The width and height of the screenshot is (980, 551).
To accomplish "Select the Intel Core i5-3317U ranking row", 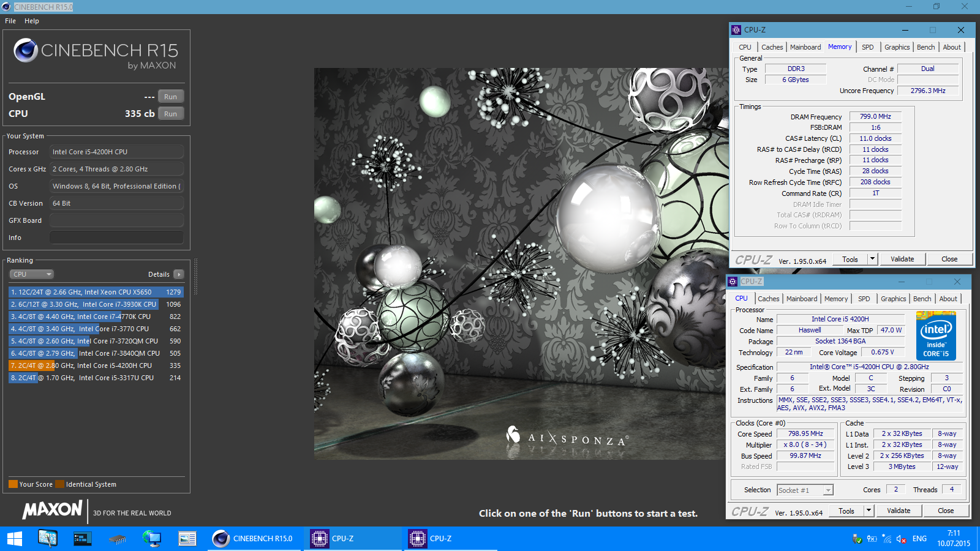I will (x=96, y=378).
